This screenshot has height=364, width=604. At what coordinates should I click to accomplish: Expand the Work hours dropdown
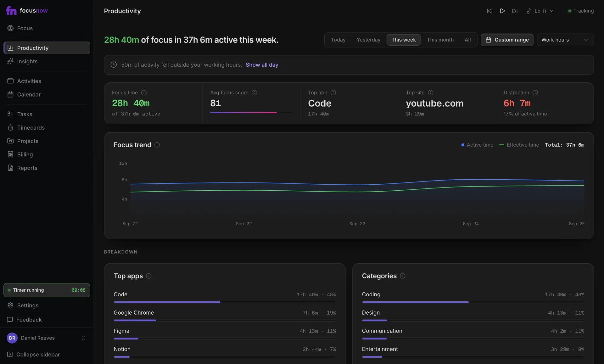(565, 40)
